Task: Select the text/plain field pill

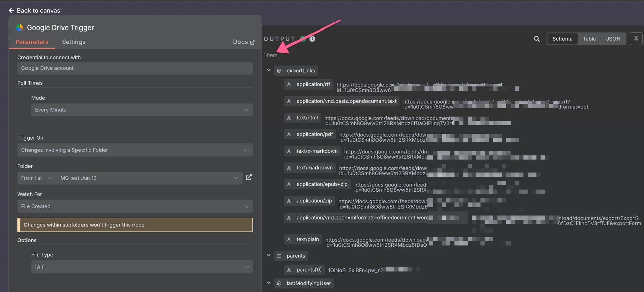Action: coord(303,239)
